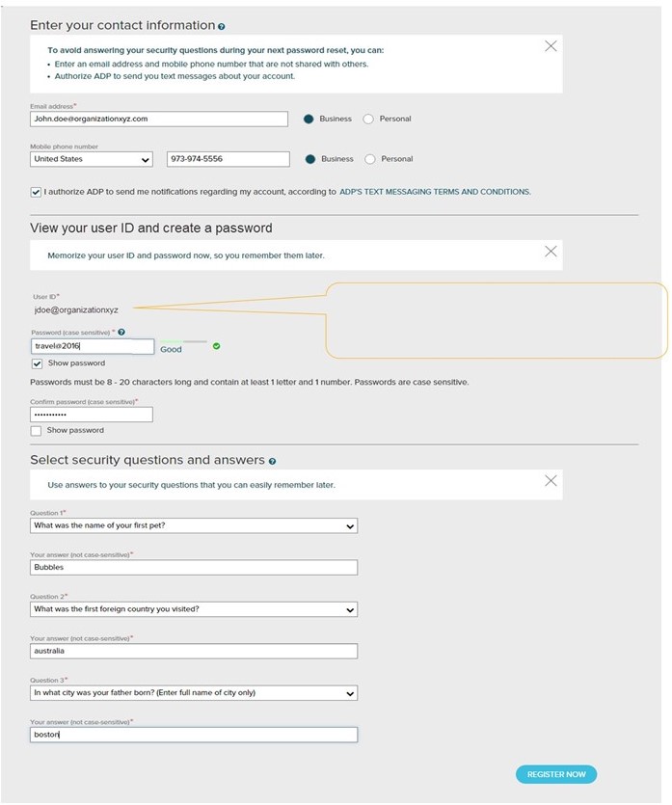
Task: Click the password help question icon
Action: coord(121,333)
